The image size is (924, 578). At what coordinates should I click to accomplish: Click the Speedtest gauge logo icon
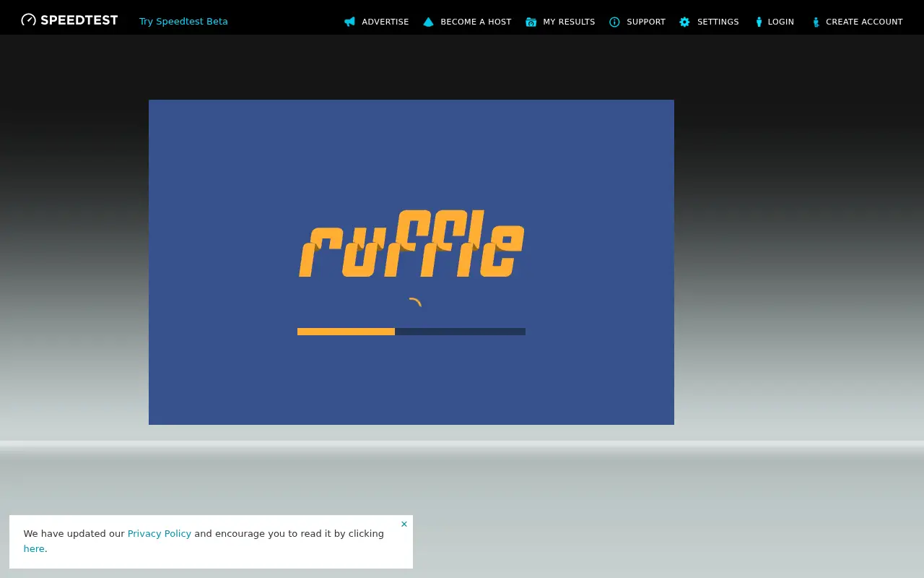coord(29,20)
